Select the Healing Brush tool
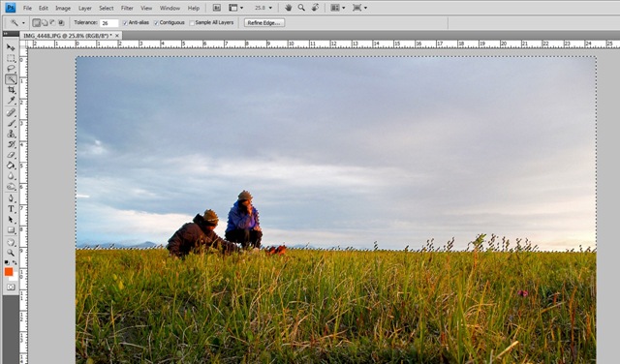The height and width of the screenshot is (364, 620). click(11, 112)
